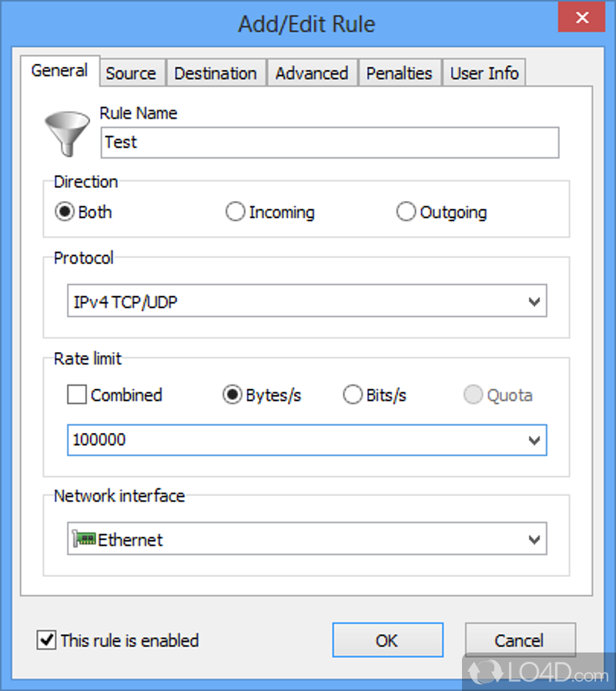Select the Outgoing direction option
Image resolution: width=616 pixels, height=691 pixels.
(x=406, y=212)
